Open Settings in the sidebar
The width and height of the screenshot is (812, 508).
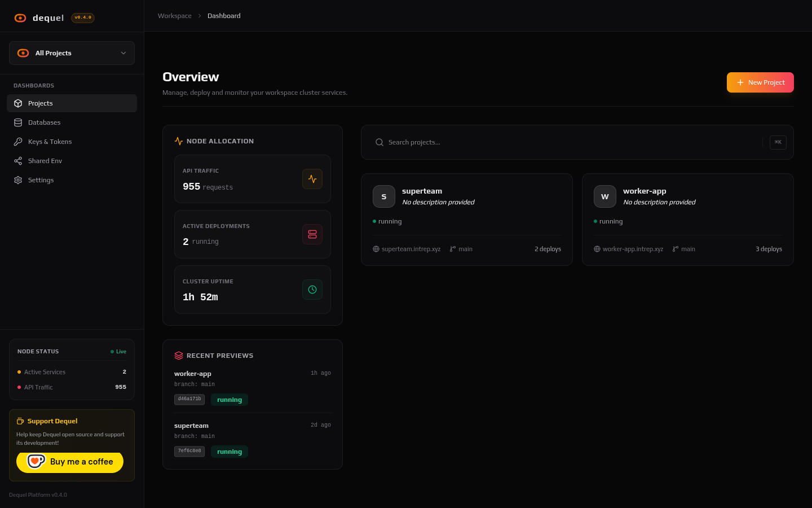[x=72, y=180]
